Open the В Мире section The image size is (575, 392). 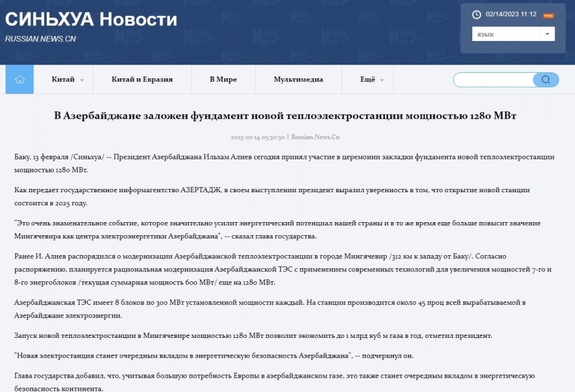(x=223, y=80)
